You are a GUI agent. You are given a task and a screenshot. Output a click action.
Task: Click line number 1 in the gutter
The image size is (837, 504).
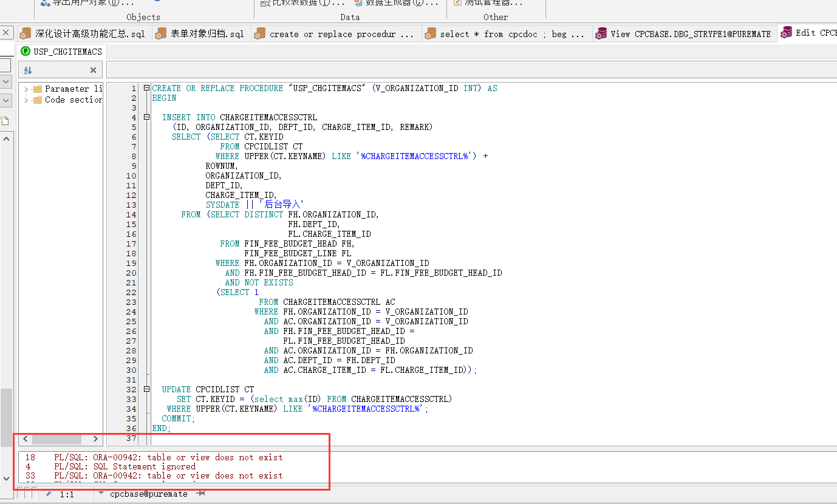coord(134,88)
